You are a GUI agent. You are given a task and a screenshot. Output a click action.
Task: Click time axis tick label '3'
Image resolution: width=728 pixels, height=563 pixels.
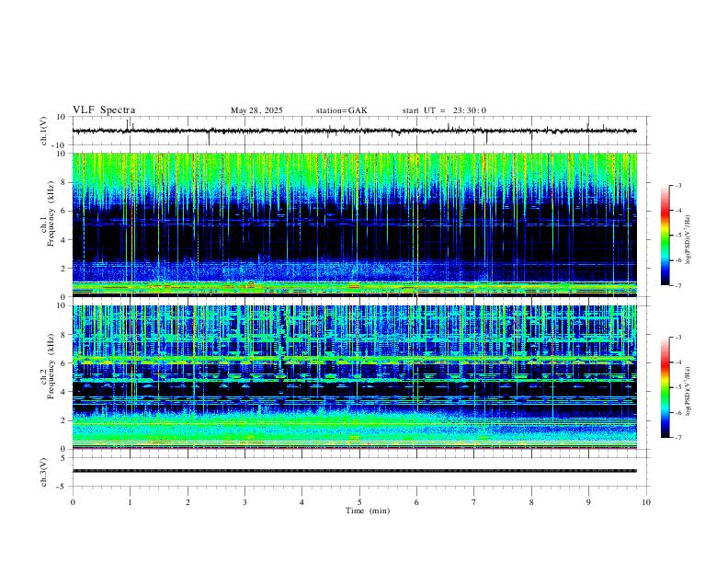click(x=245, y=502)
